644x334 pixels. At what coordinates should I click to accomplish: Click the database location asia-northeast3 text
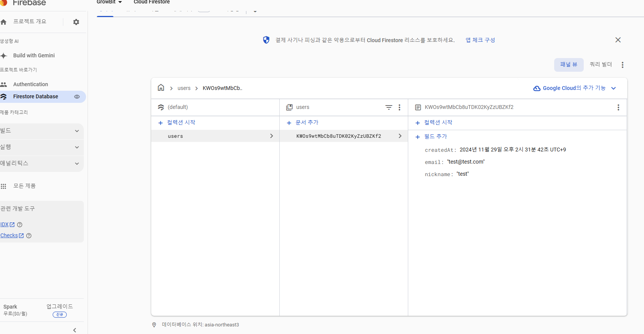[x=222, y=325]
